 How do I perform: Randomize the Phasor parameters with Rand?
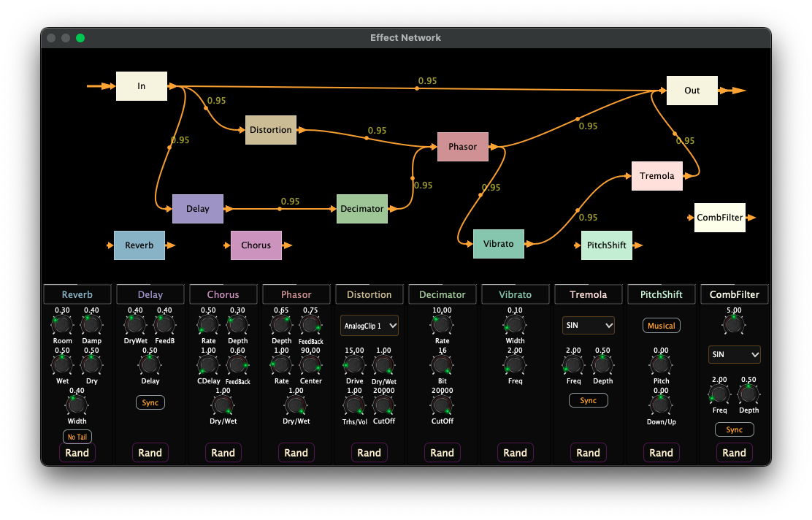[296, 453]
